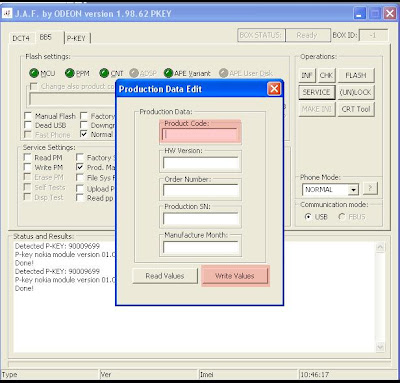This screenshot has height=383, width=400.
Task: Click the Write Values button
Action: coord(235,276)
